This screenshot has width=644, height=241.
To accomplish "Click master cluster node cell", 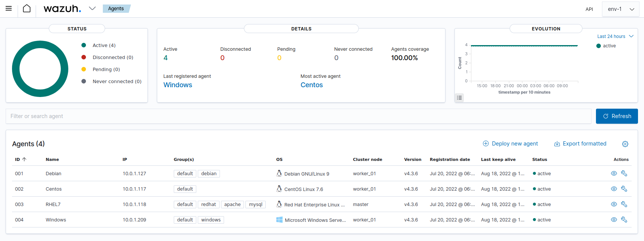I will [361, 204].
